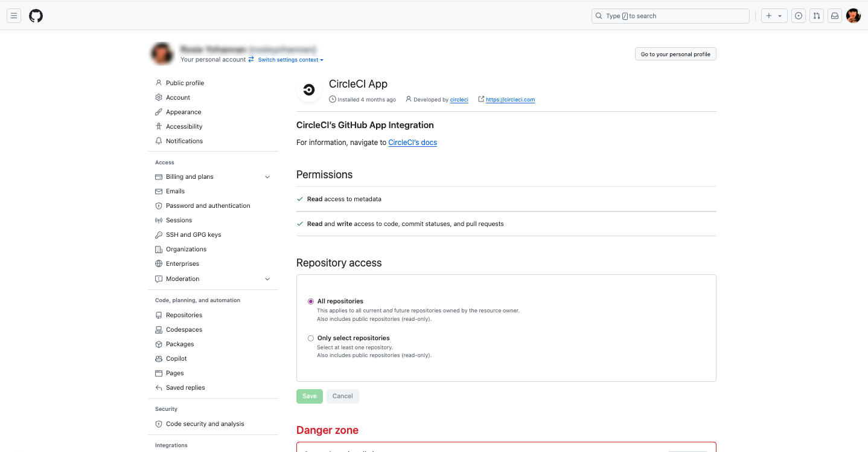
Task: Click the Organizations building icon
Action: [x=159, y=249]
